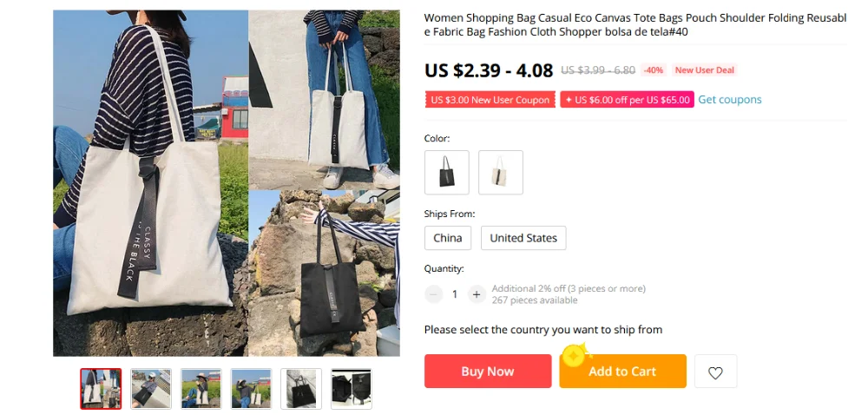Click the New User Deal badge

coord(704,70)
